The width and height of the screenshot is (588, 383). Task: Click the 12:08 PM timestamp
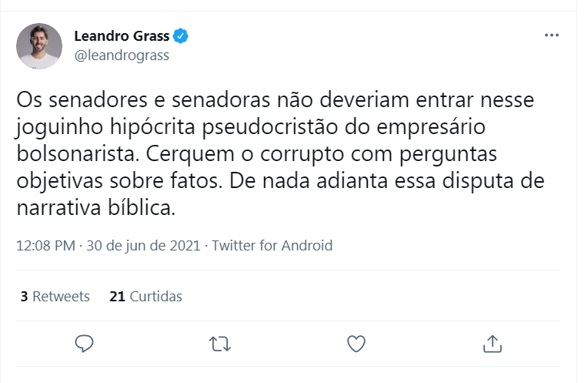(45, 246)
